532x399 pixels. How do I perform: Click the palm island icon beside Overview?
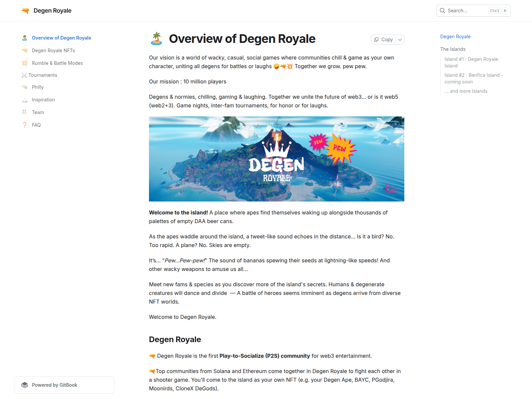point(25,38)
